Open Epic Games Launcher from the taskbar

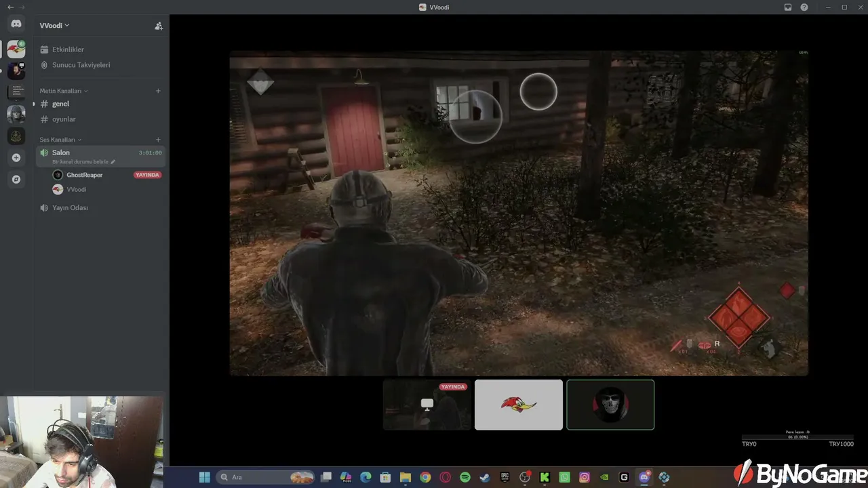pos(505,477)
